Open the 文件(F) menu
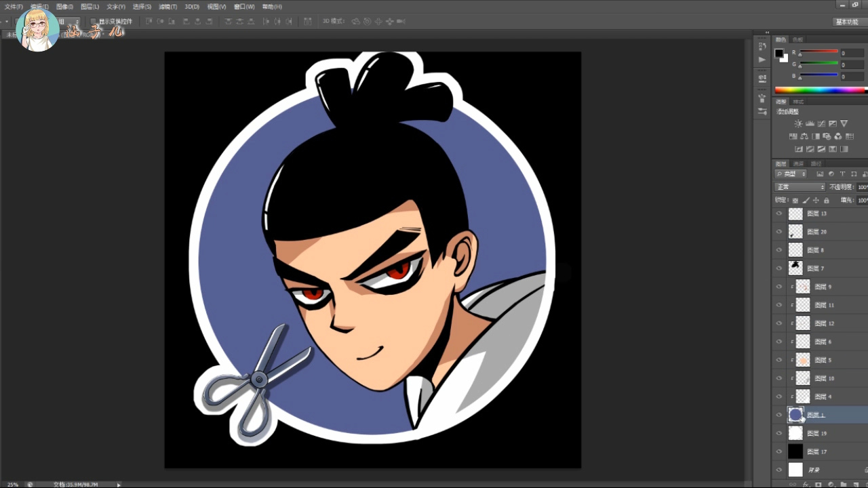 (x=14, y=7)
